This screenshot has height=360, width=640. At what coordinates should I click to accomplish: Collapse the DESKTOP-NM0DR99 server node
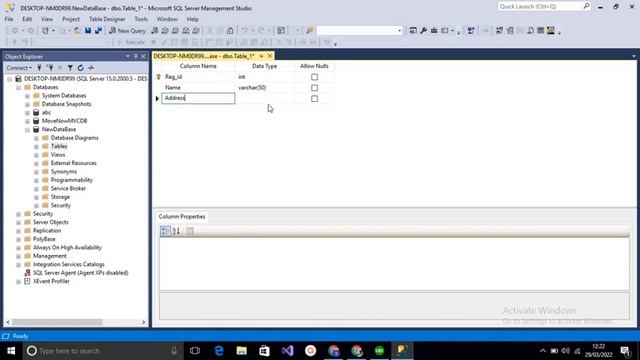[9, 79]
